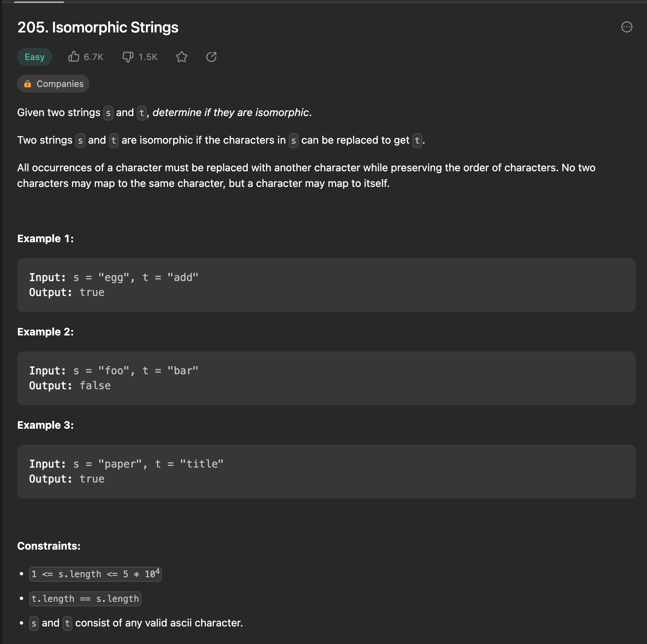Click the italic 'determine if they are isomorphic' text

(232, 112)
